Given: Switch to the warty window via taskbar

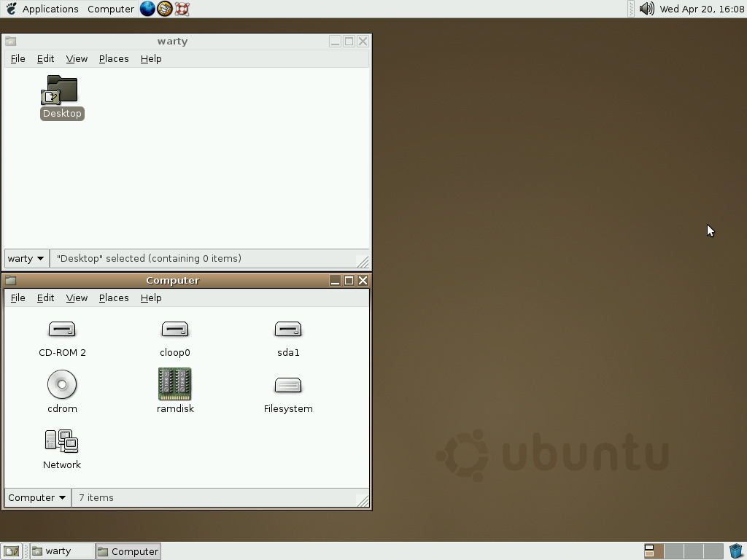Looking at the screenshot, I should point(62,551).
